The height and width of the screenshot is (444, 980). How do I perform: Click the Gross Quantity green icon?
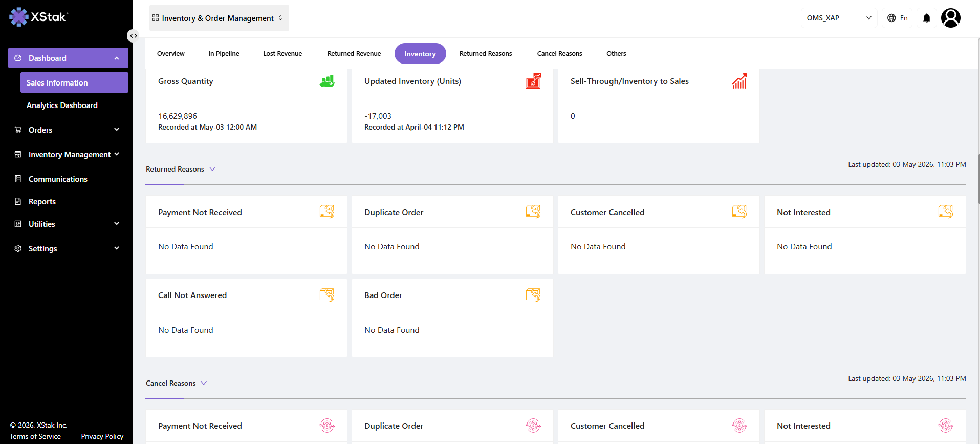click(327, 81)
